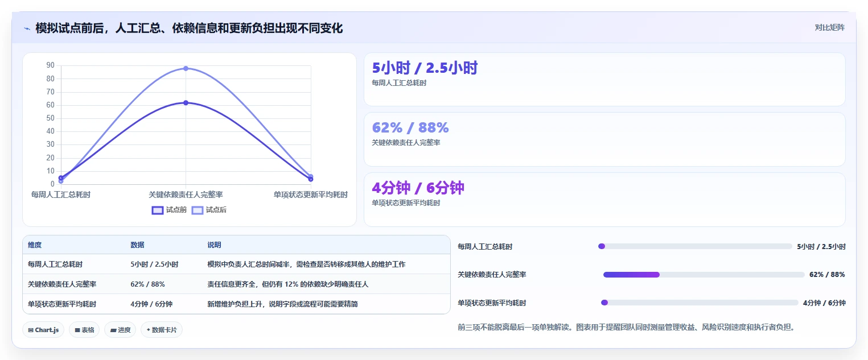Click the 对比矩阵 label in the header

829,27
